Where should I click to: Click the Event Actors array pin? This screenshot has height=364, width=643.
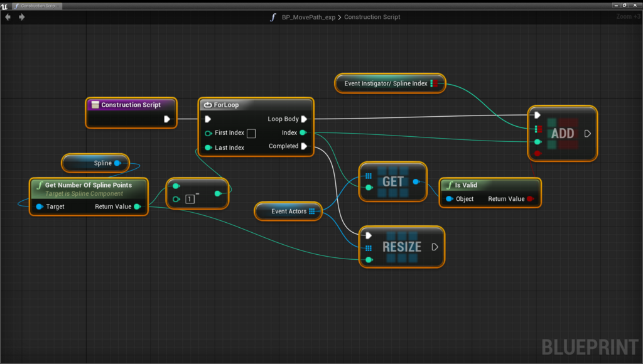coord(311,211)
